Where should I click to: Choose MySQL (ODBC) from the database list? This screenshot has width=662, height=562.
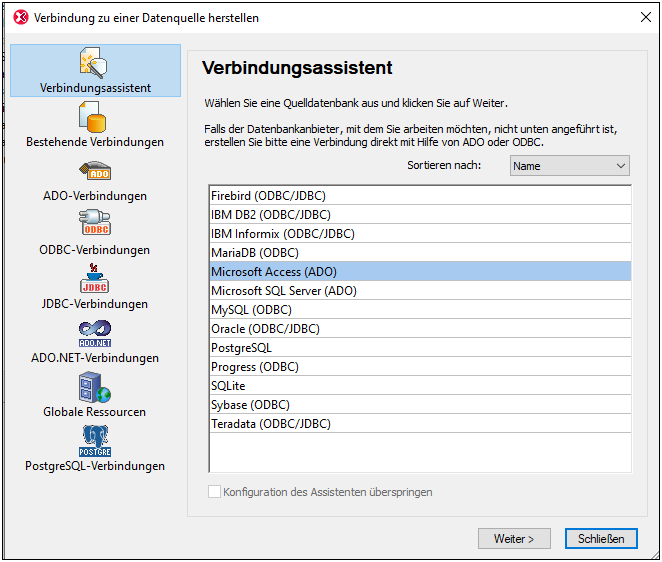tap(421, 310)
